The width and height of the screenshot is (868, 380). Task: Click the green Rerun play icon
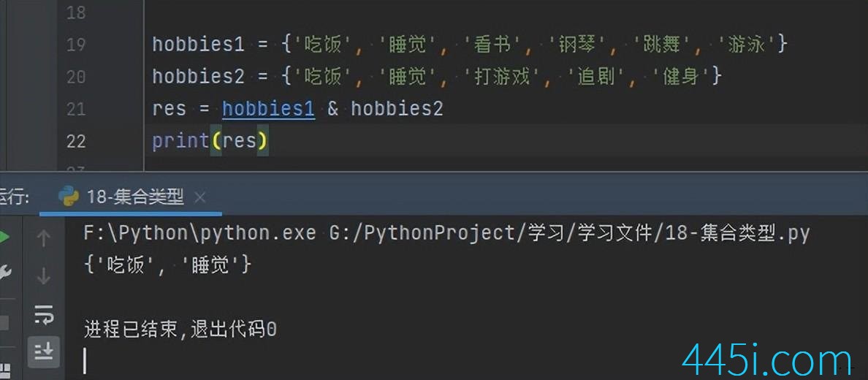pyautogui.click(x=4, y=237)
